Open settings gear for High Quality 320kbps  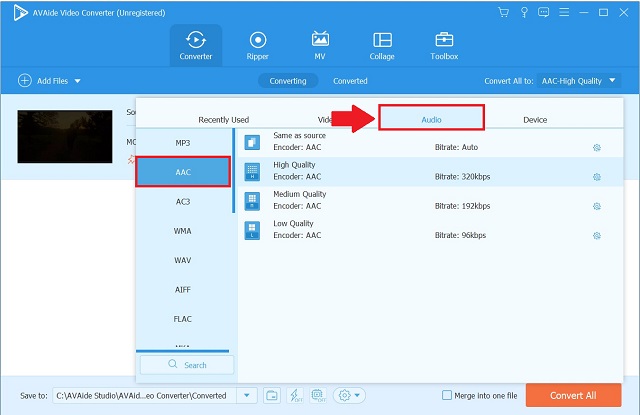(597, 177)
